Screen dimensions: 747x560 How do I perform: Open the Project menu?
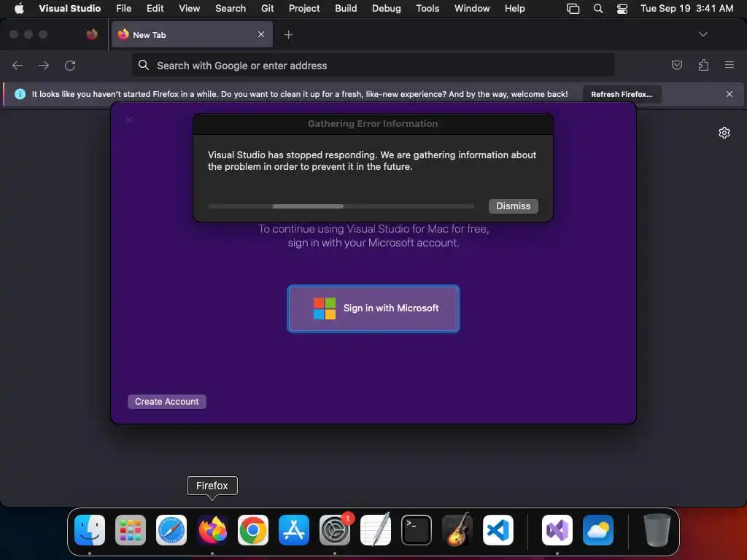tap(304, 9)
